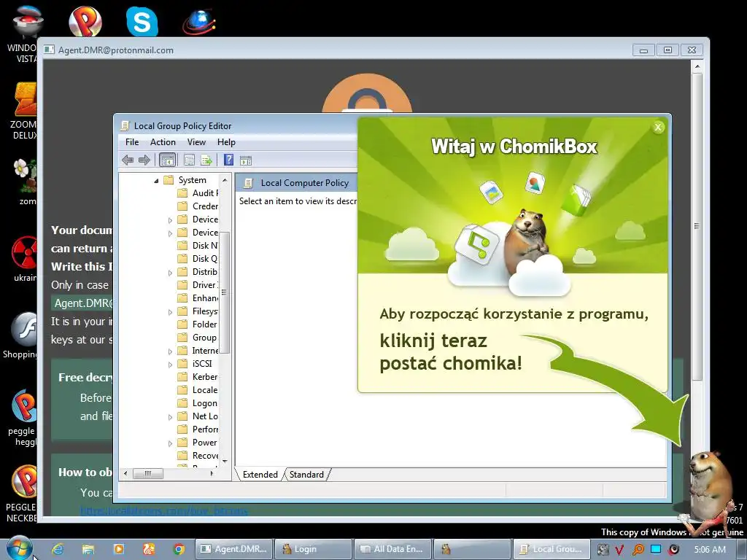
Task: Select the Group folder in the tree
Action: point(198,338)
